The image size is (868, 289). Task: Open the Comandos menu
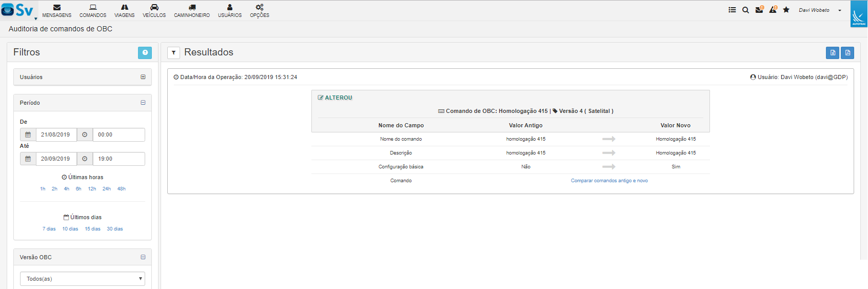93,11
